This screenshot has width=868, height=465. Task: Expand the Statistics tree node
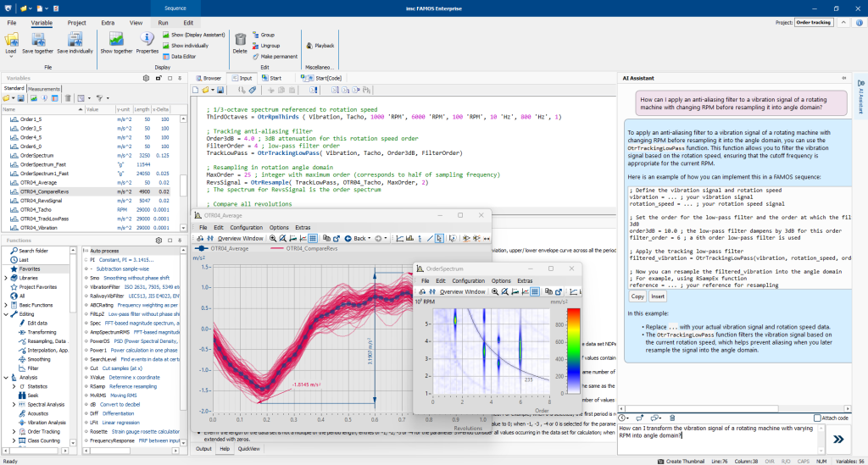point(14,386)
